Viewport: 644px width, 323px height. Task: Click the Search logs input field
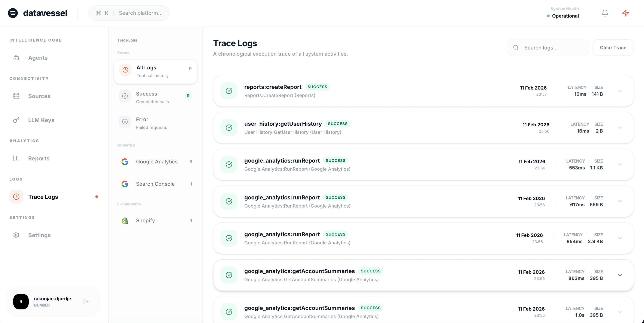tap(548, 47)
